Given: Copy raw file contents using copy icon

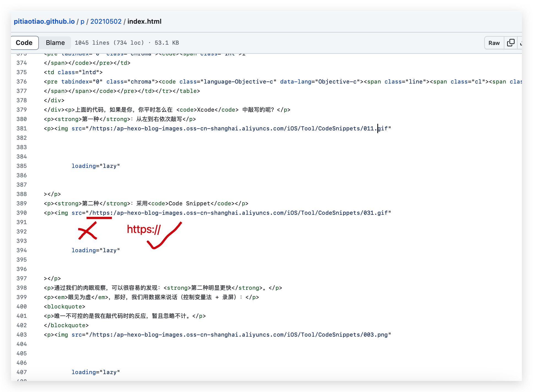Looking at the screenshot, I should [x=511, y=43].
